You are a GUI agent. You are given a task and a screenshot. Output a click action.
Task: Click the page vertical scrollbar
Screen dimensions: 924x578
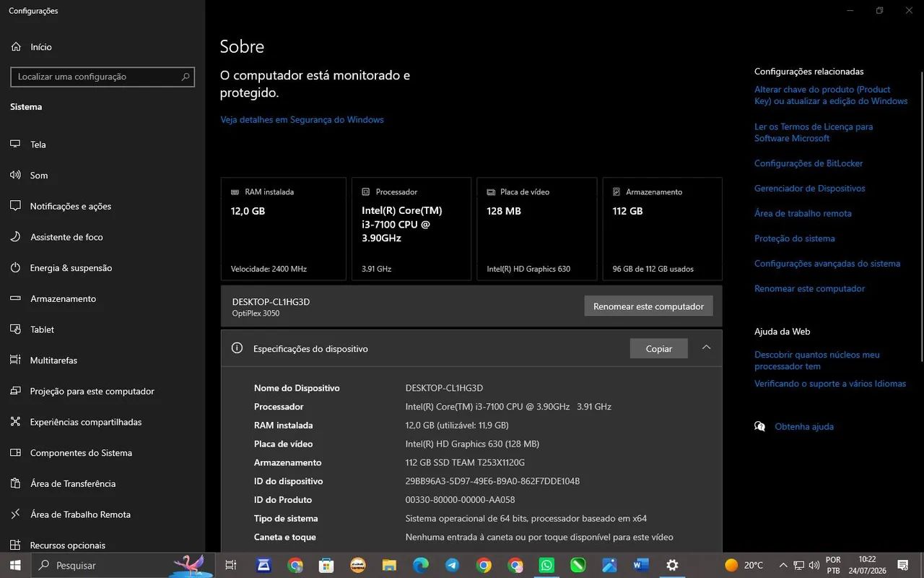[x=921, y=217]
